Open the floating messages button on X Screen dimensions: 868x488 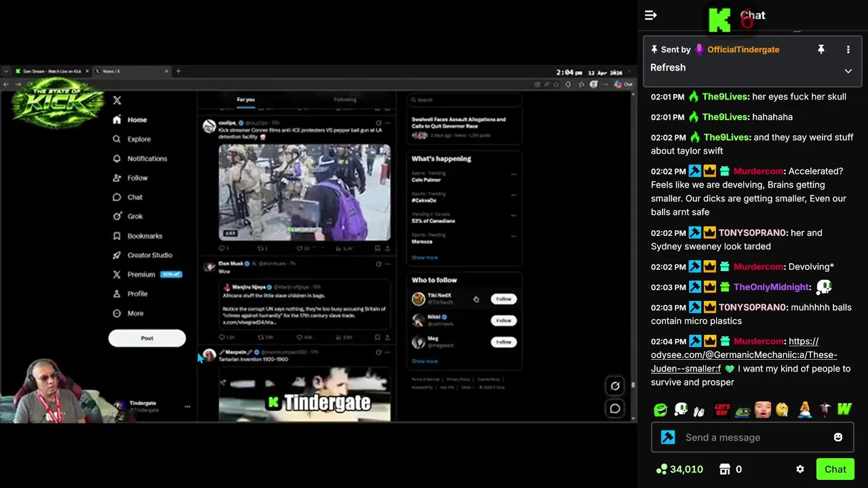click(614, 409)
